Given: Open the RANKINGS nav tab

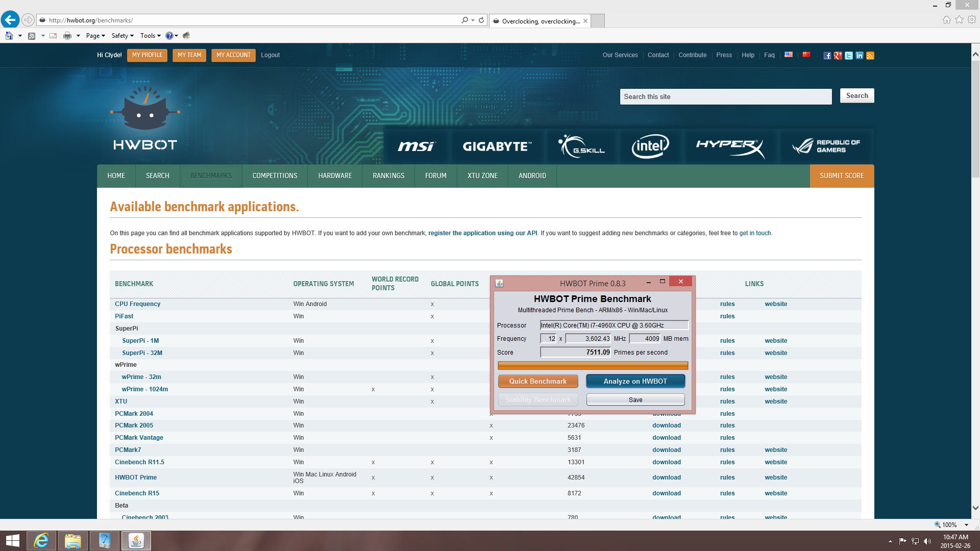Looking at the screenshot, I should coord(388,176).
